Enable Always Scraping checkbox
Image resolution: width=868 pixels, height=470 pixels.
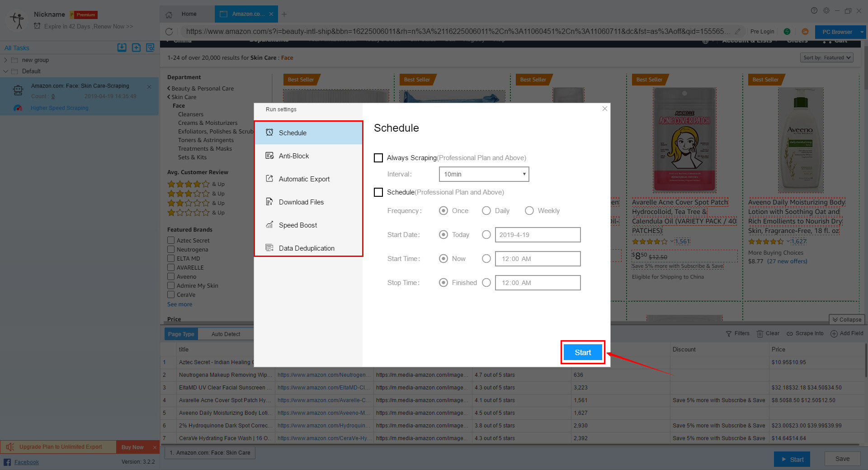coord(378,158)
